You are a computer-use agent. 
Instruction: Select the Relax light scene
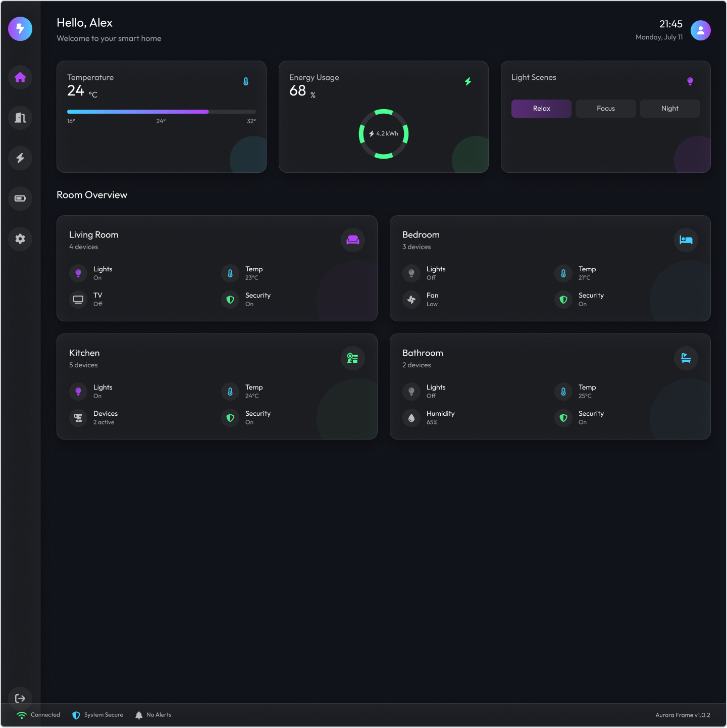tap(541, 108)
